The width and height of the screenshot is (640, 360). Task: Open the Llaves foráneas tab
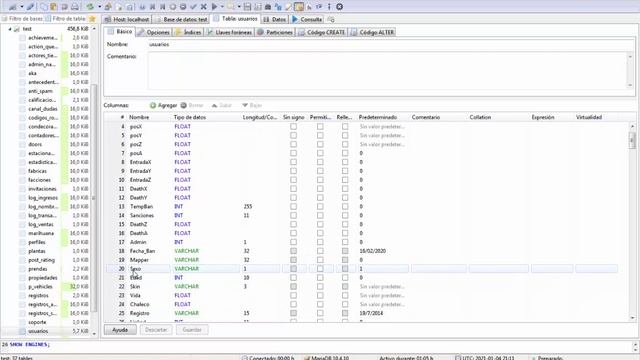229,32
